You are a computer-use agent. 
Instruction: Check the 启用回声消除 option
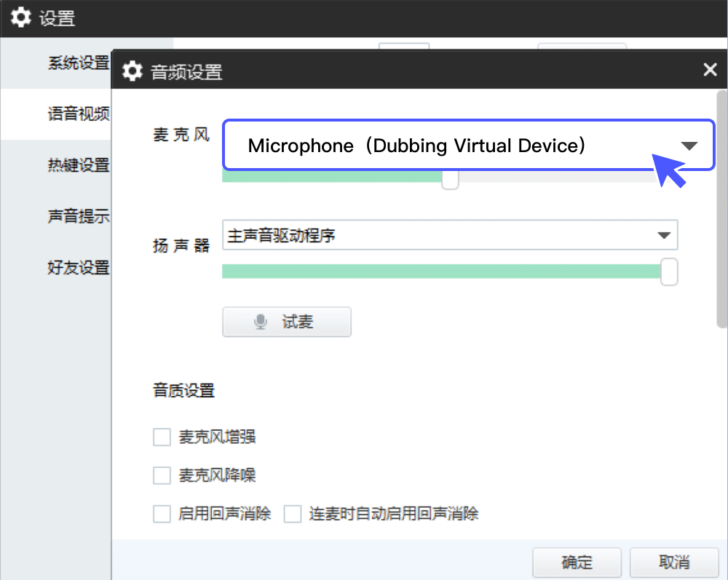click(x=162, y=515)
